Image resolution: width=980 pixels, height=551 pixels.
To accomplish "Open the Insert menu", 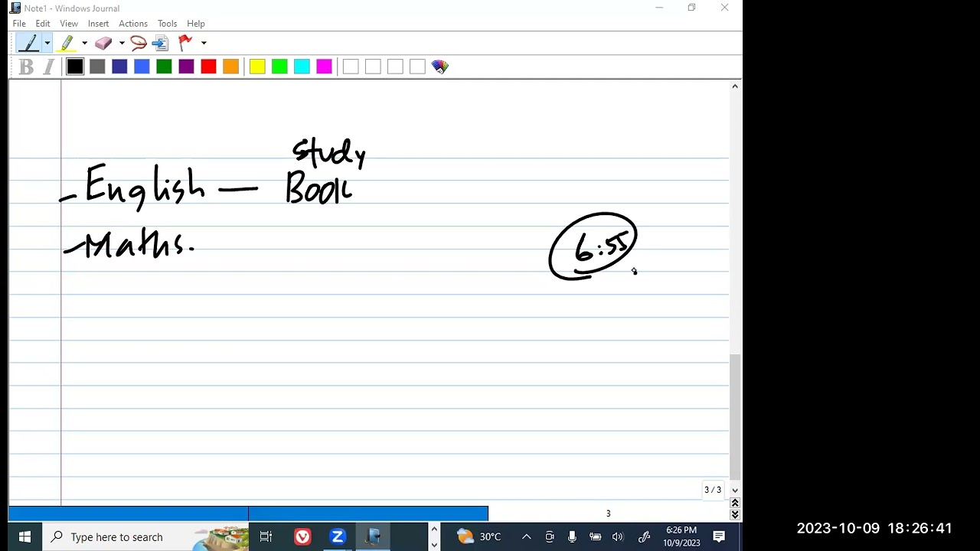I will pyautogui.click(x=98, y=24).
